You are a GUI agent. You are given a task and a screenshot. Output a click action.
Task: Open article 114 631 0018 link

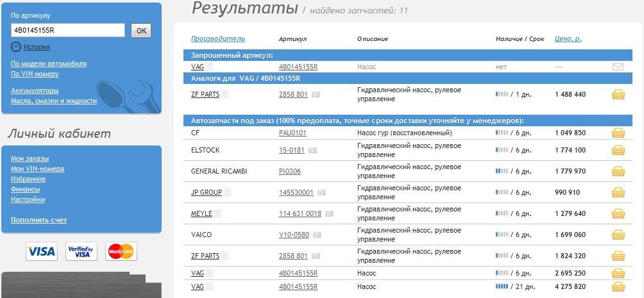click(x=300, y=213)
